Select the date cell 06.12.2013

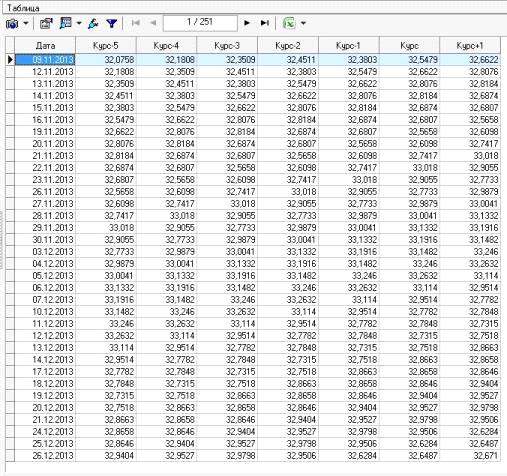tap(45, 288)
